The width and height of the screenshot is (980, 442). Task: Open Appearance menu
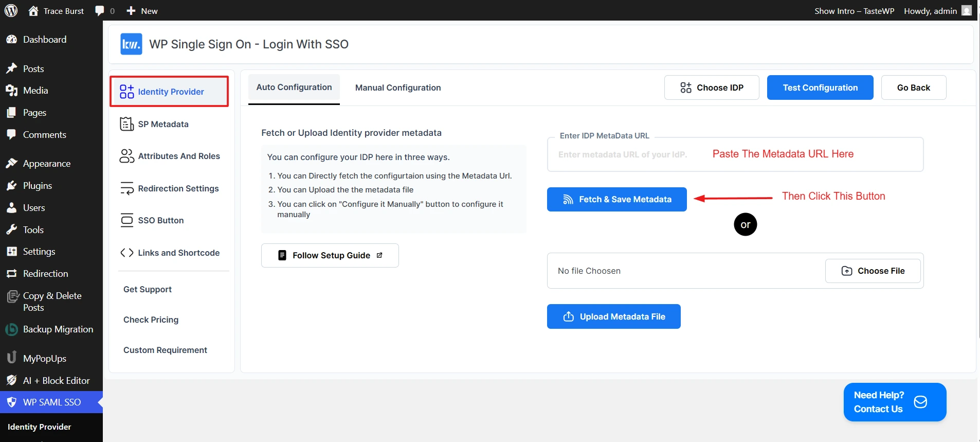[x=51, y=164]
